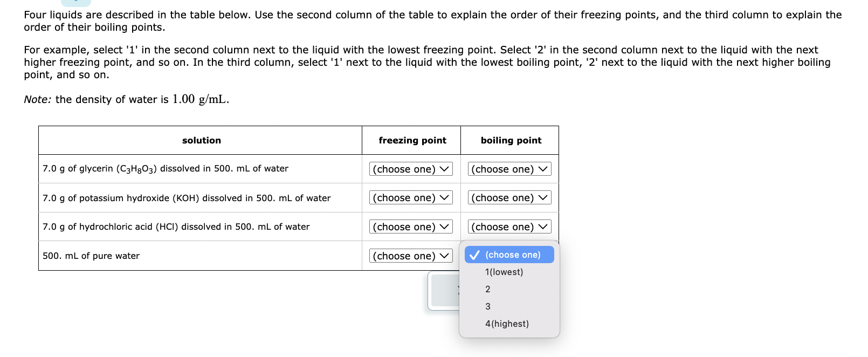Click the 'freezing point' column header
868x357 pixels.
pos(412,140)
